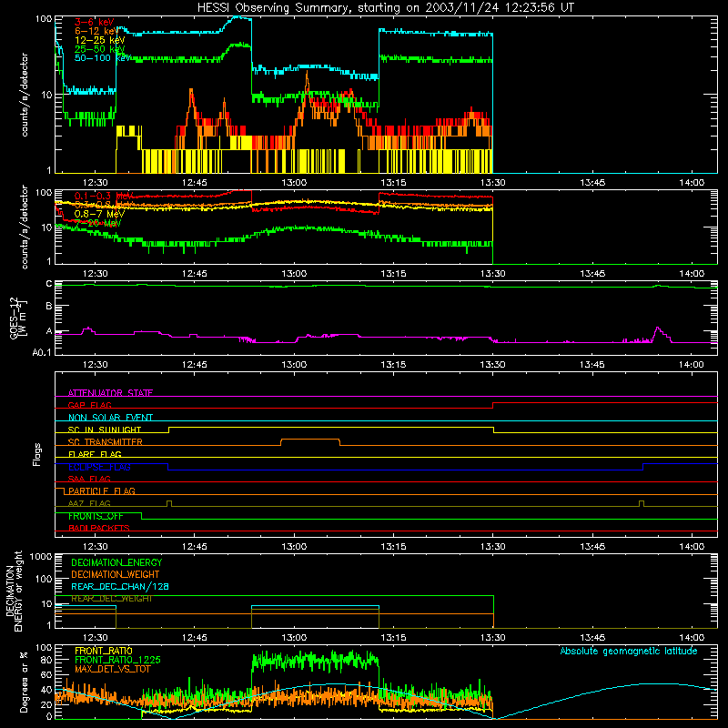Screen dimensions: 728x728
Task: Click the REAR_DEC_WEIGHT legend label
Action: pos(112,599)
